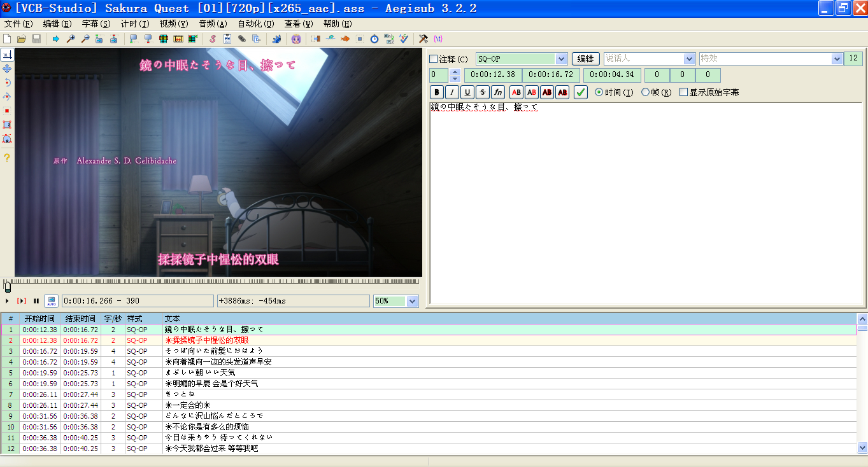Click the duration field 0:00:04.34
The image size is (868, 467).
click(613, 74)
